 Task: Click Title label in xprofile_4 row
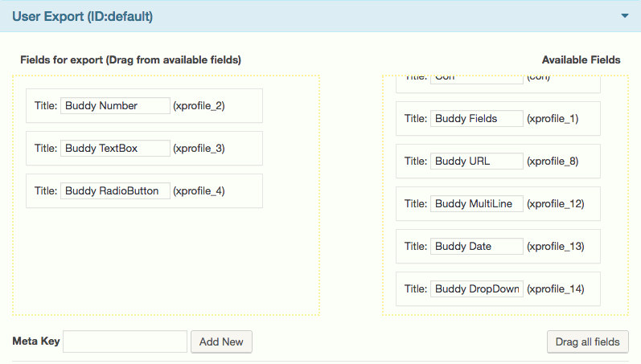46,190
